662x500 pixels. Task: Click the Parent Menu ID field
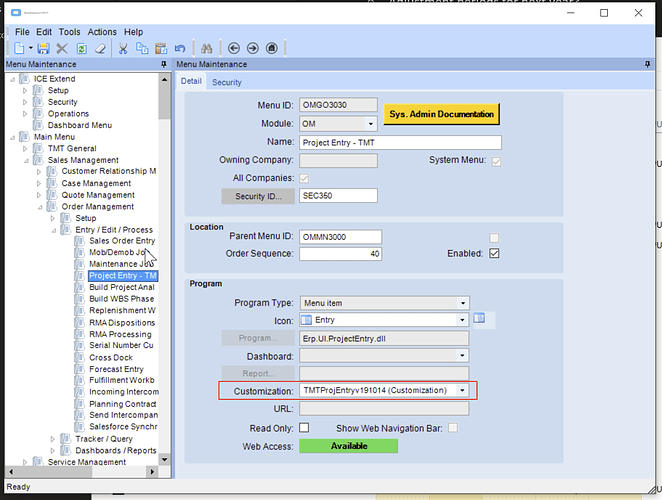[x=340, y=236]
